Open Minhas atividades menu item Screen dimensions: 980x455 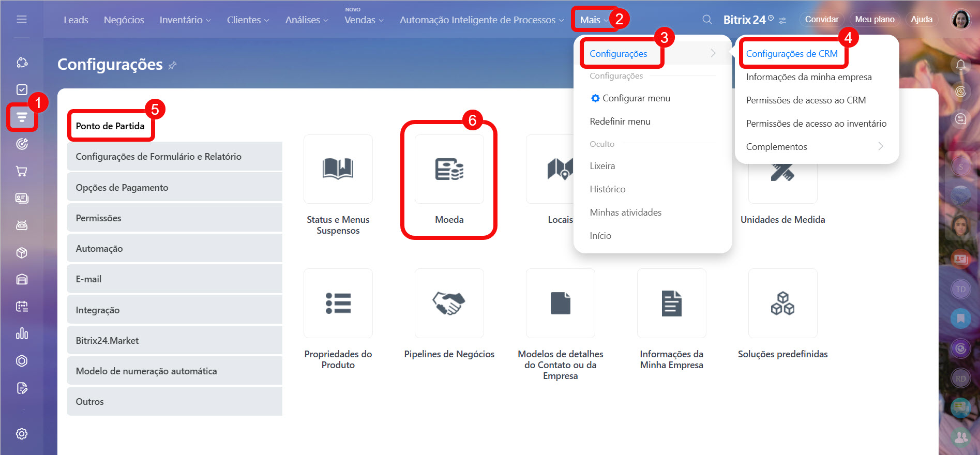tap(626, 212)
